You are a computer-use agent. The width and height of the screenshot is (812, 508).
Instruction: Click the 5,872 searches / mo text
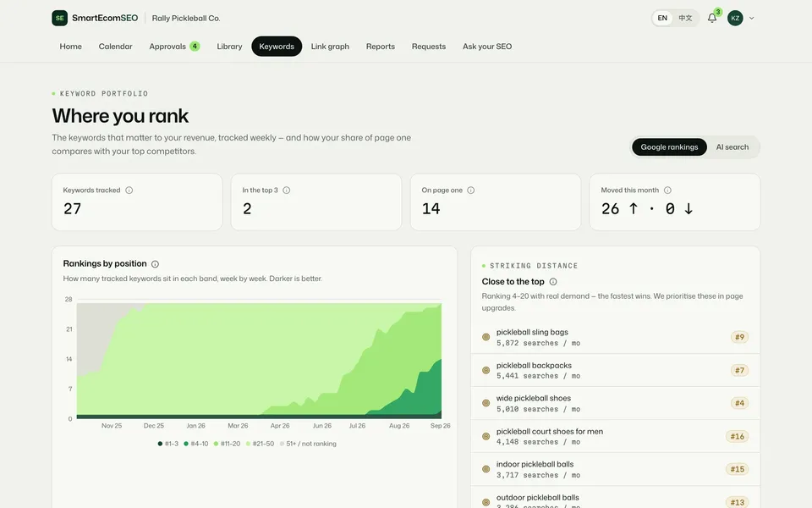click(x=538, y=343)
